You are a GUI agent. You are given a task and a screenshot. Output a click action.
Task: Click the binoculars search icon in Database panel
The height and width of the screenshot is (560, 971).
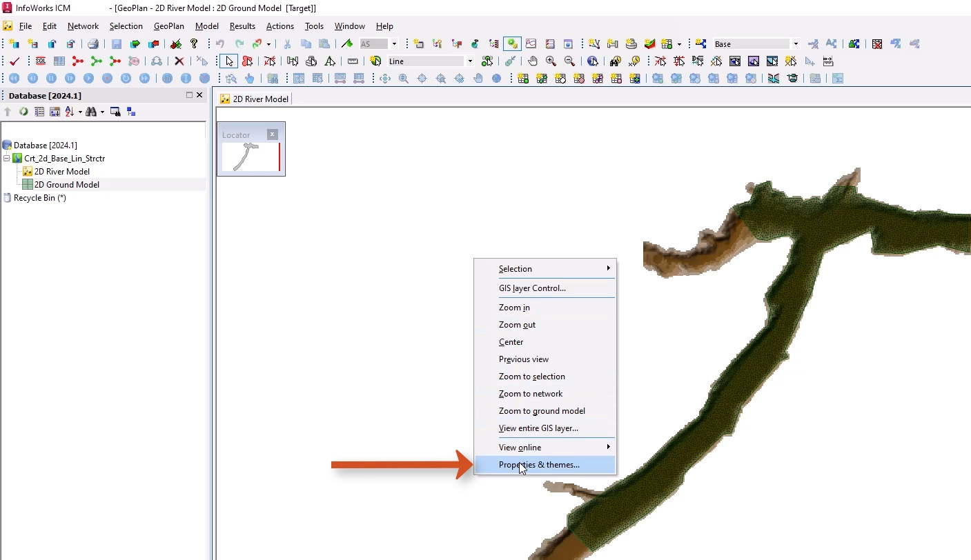(x=91, y=112)
